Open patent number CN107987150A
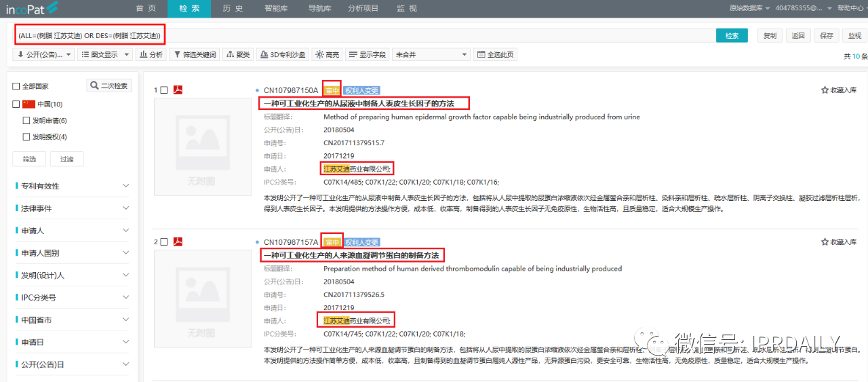The width and height of the screenshot is (868, 382). click(291, 90)
